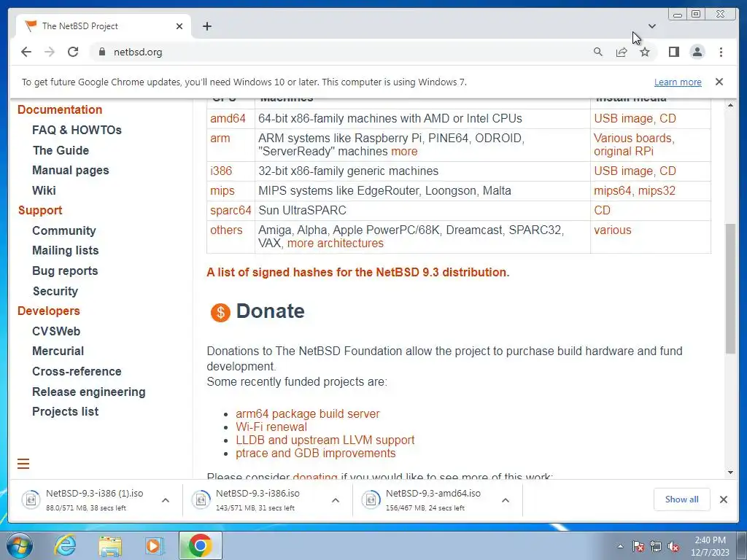Open a new tab with plus button
The width and height of the screenshot is (747, 560).
tap(206, 26)
